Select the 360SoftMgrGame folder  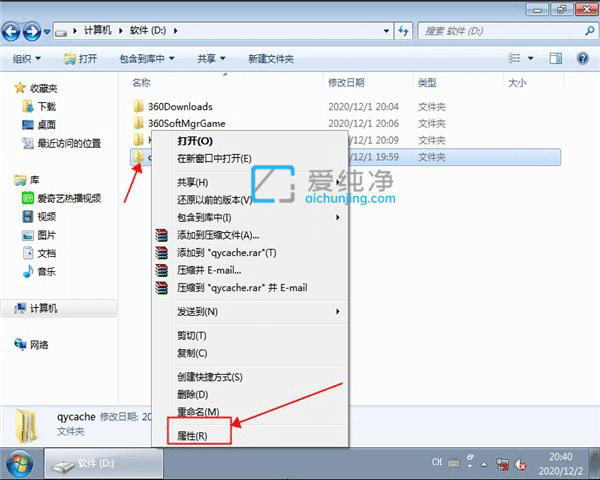click(187, 123)
